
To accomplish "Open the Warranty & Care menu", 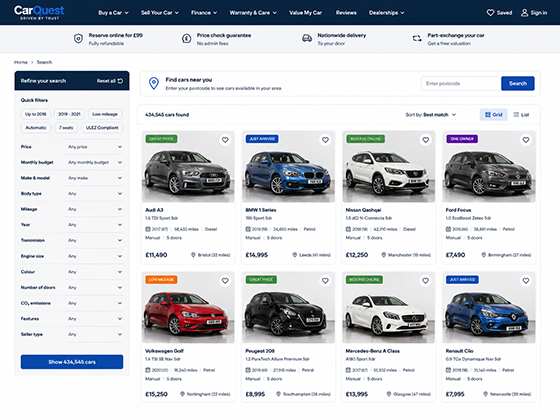I will pyautogui.click(x=253, y=13).
